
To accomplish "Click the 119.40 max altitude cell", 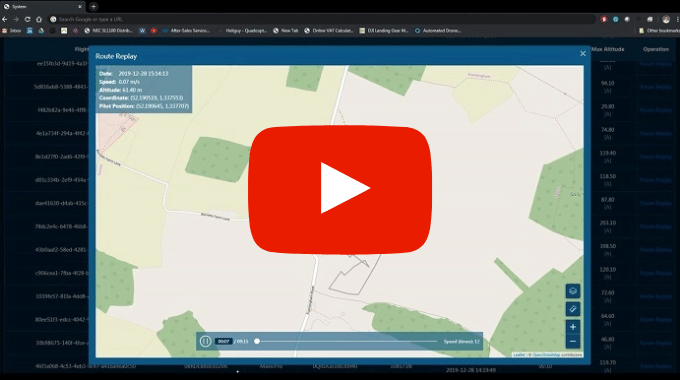I will click(608, 153).
